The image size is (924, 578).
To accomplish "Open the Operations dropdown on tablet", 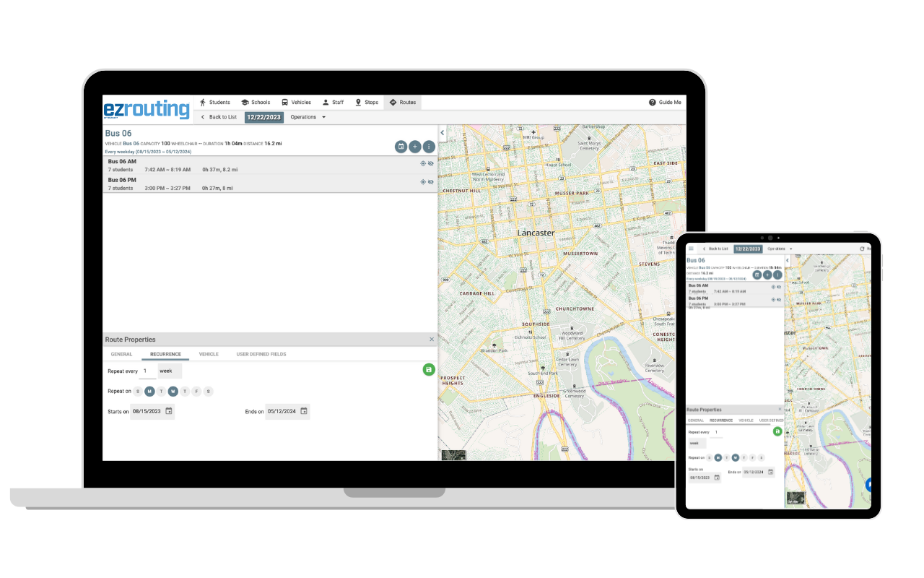I will 780,249.
